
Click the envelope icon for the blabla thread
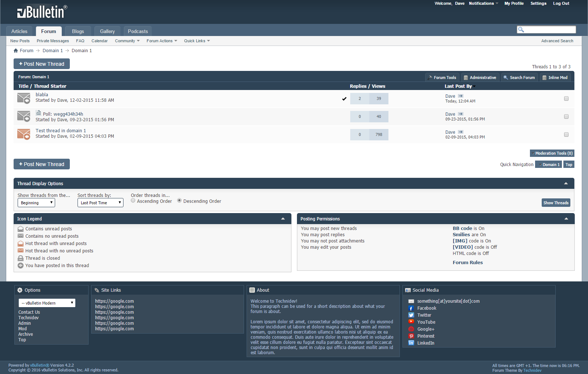(x=24, y=98)
